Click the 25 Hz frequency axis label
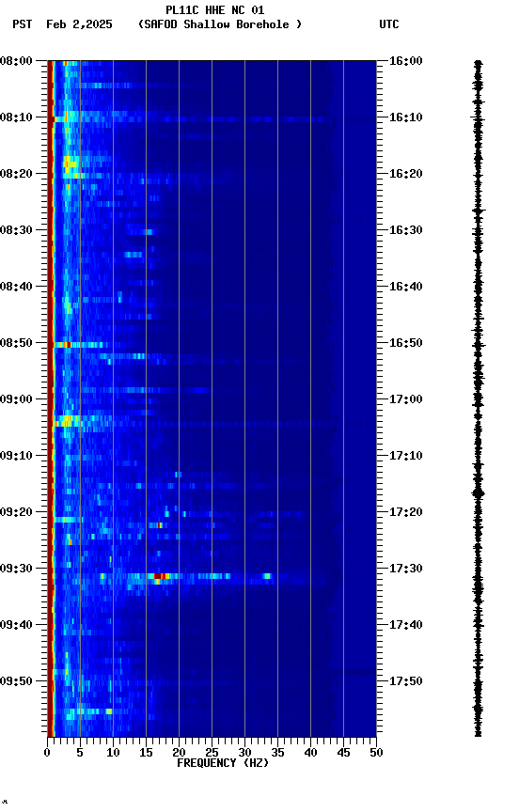The height and width of the screenshot is (812, 519). 212,753
